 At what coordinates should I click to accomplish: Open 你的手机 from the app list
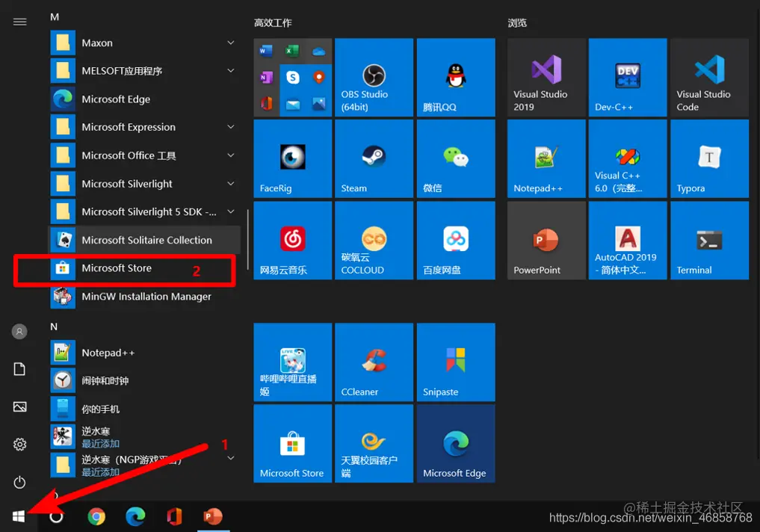click(144, 409)
